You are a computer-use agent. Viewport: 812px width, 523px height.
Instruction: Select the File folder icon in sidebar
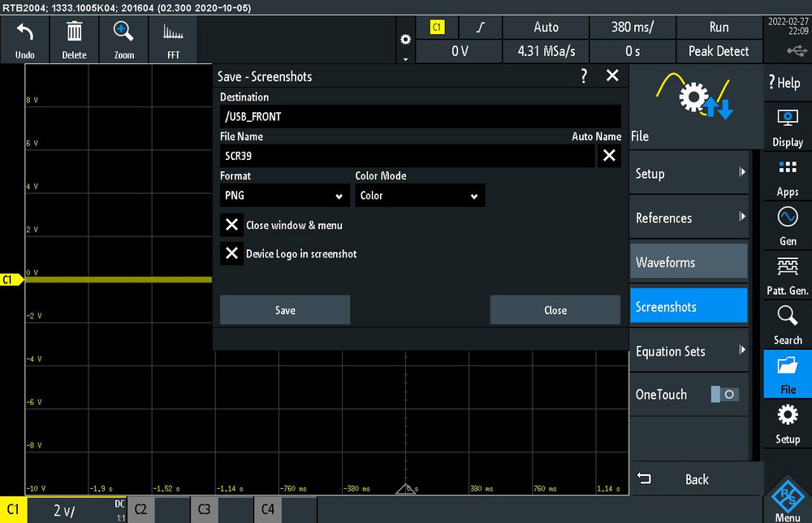pyautogui.click(x=788, y=374)
